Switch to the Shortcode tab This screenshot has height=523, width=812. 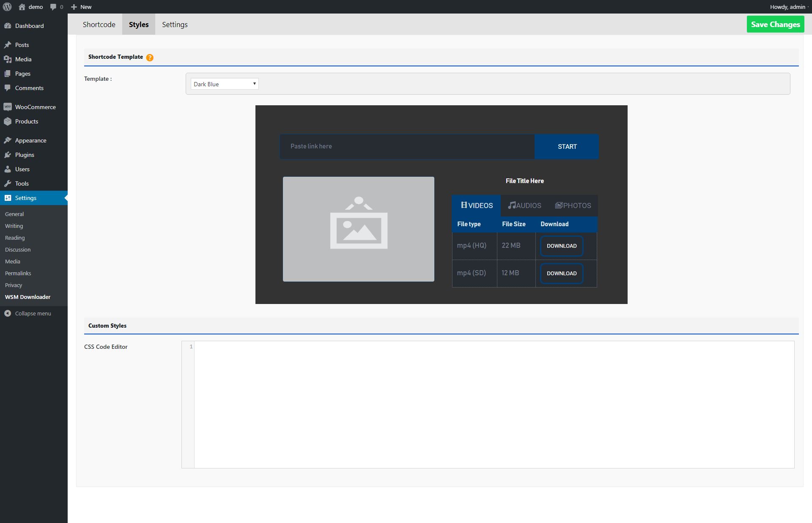(99, 25)
